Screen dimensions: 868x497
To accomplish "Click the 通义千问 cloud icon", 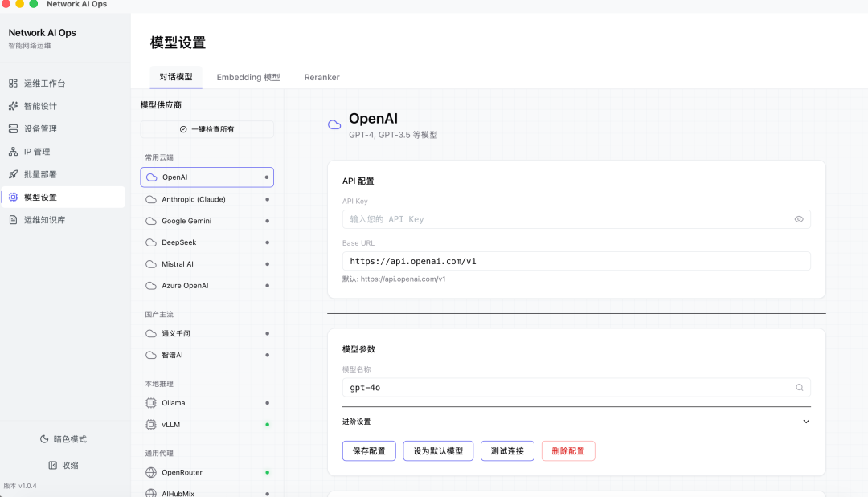I will (151, 333).
